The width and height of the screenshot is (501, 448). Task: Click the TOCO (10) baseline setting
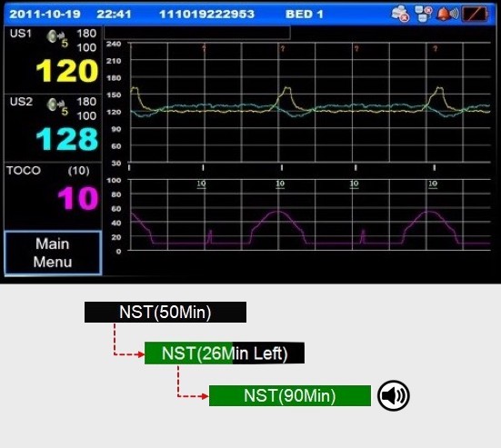[x=78, y=171]
